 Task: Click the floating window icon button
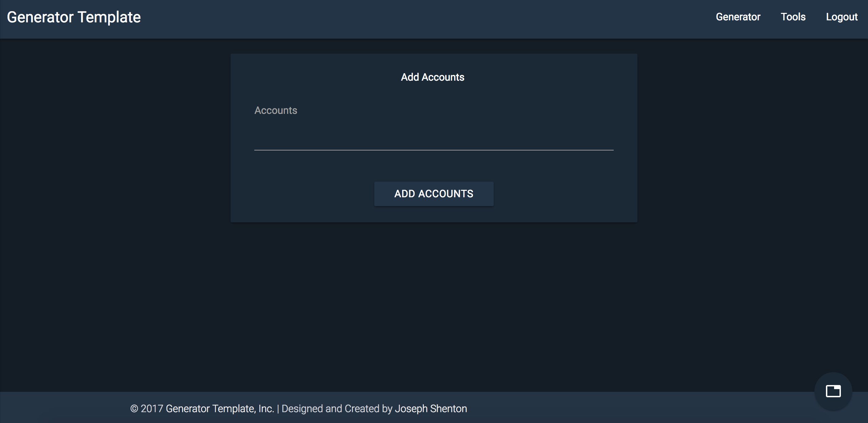tap(833, 391)
